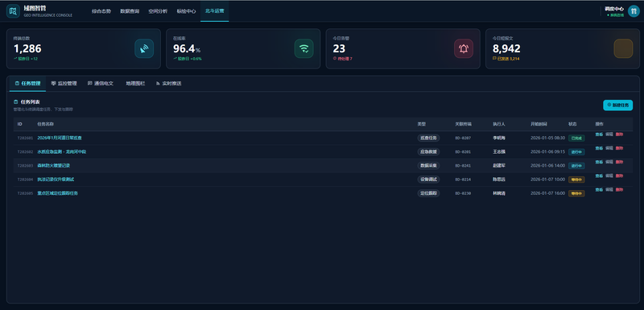
Task: Click the blue status badge in row T202603
Action: [x=576, y=166]
